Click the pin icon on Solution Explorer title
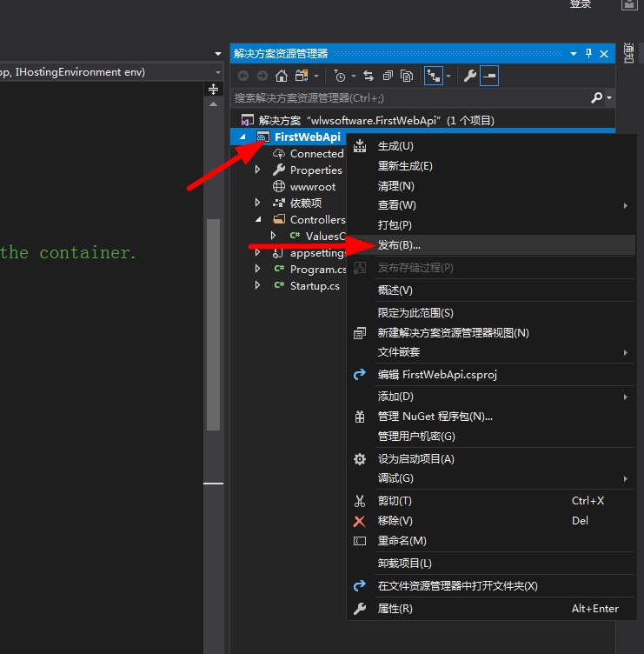The height and width of the screenshot is (654, 644). click(x=588, y=53)
